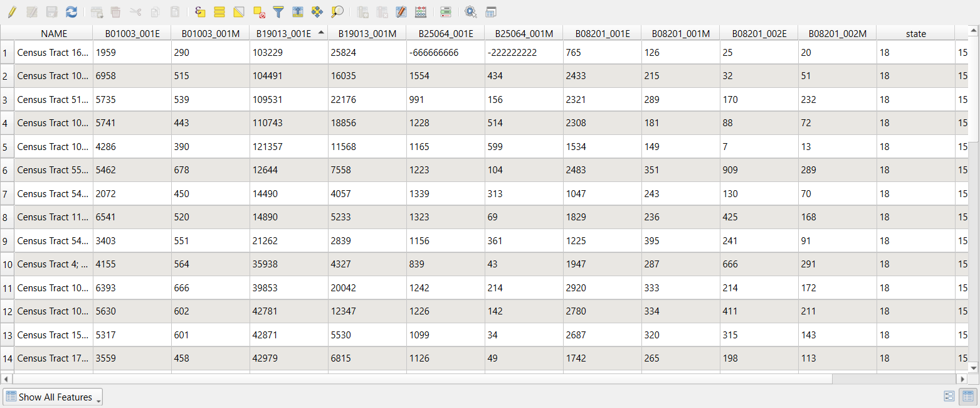Zoom map to the selected rows

pos(337,12)
